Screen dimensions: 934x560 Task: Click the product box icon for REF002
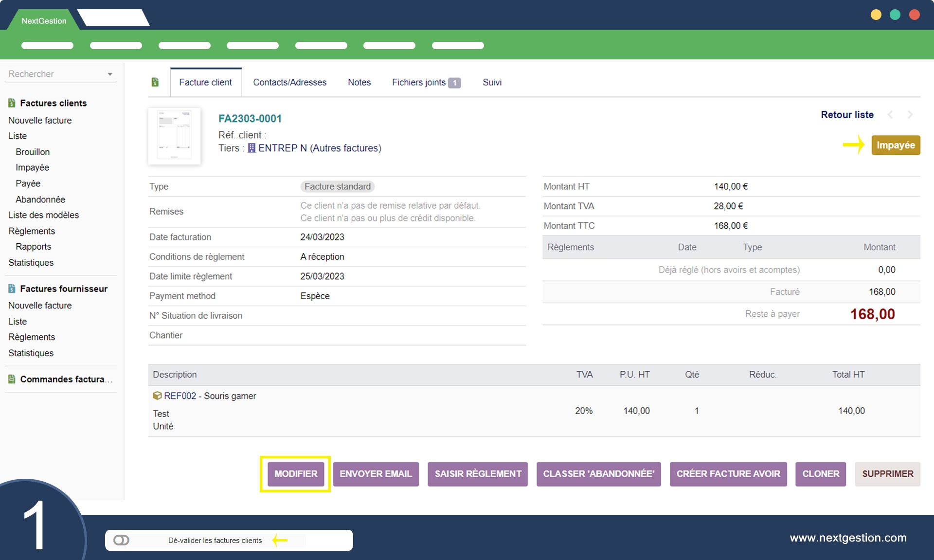(x=157, y=396)
